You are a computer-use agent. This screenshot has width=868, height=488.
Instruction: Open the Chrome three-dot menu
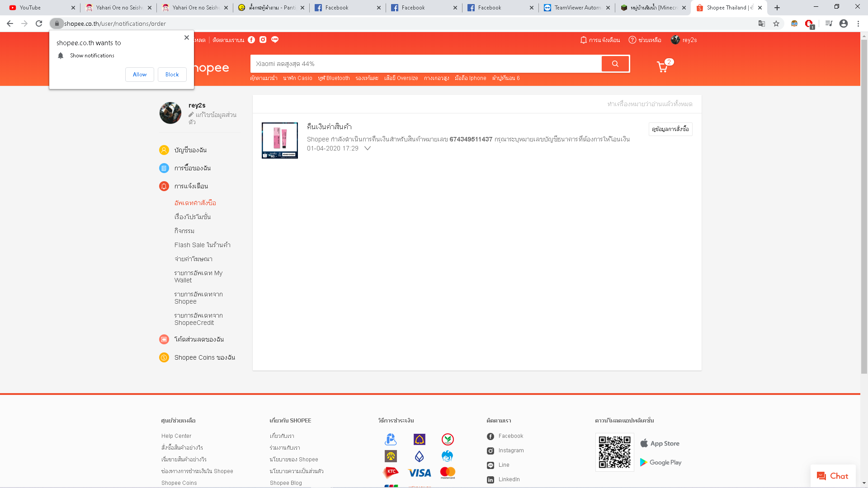[858, 23]
